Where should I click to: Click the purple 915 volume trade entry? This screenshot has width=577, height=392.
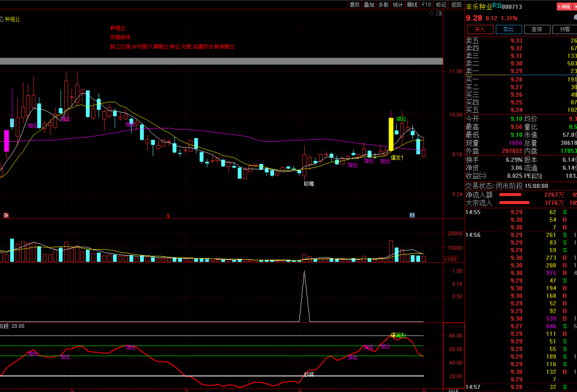tap(551, 273)
